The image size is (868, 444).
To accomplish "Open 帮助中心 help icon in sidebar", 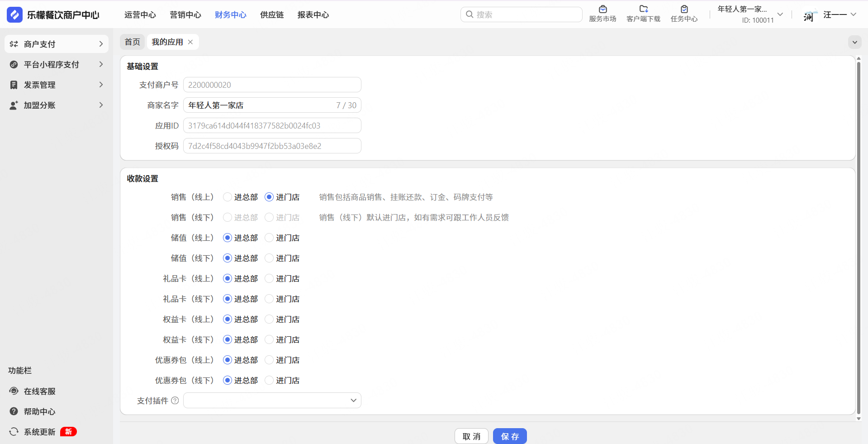I will click(14, 411).
